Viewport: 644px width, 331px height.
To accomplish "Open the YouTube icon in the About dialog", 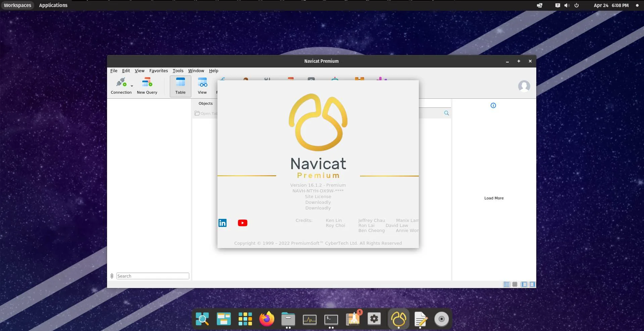I will pos(243,223).
